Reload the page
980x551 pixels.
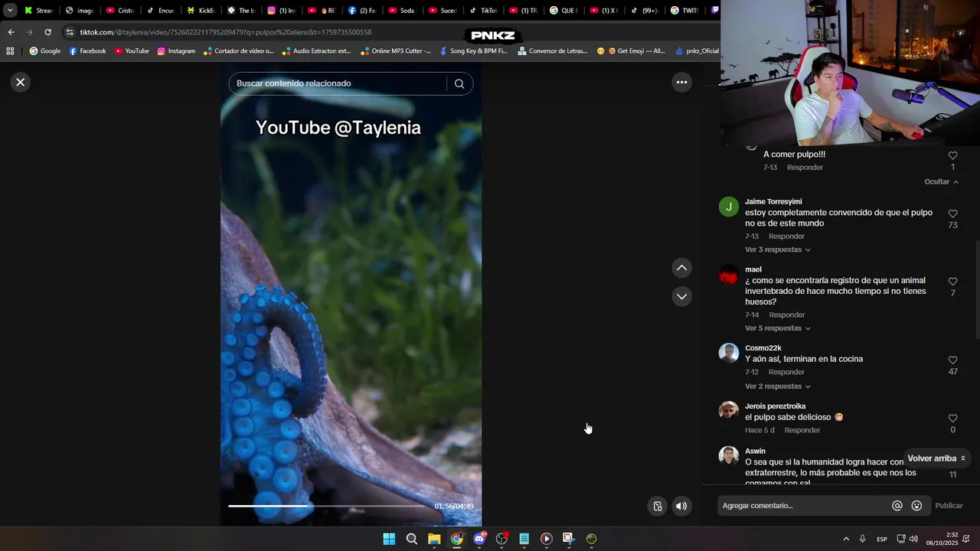(47, 32)
